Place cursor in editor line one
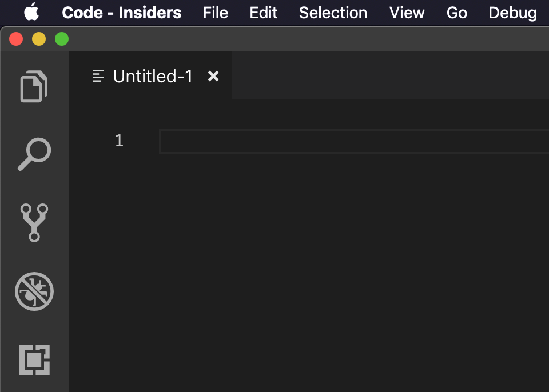Image resolution: width=549 pixels, height=392 pixels. click(354, 141)
